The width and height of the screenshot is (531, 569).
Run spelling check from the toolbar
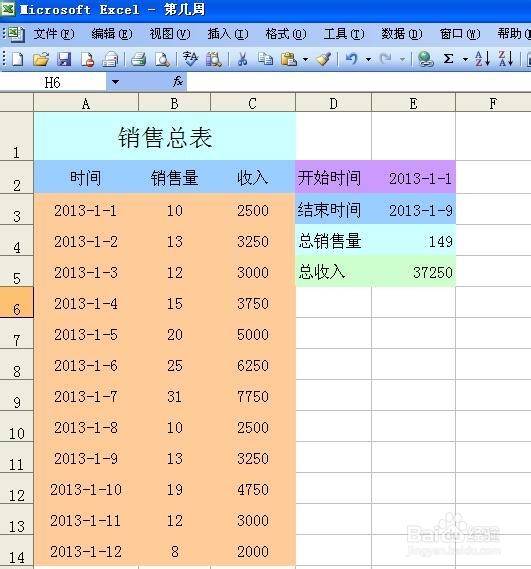(190, 59)
